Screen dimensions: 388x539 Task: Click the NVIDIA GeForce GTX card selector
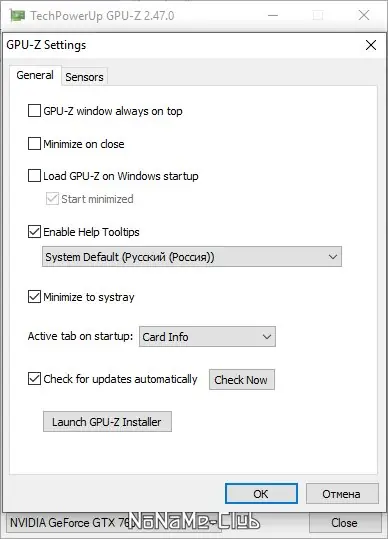(113, 523)
